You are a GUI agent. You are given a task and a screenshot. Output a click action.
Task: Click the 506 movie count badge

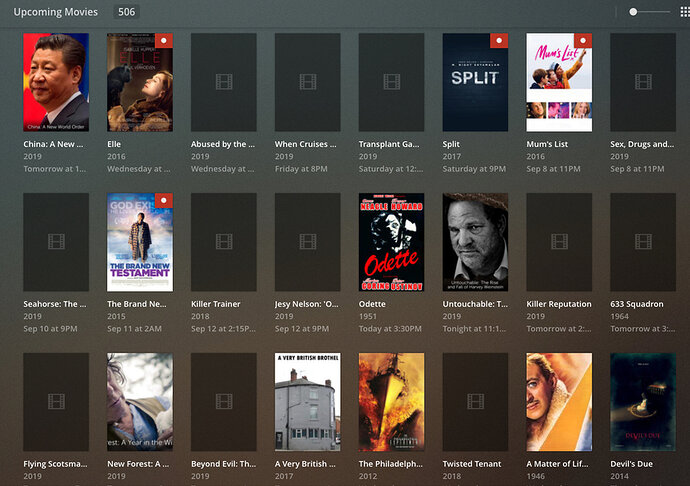click(126, 12)
